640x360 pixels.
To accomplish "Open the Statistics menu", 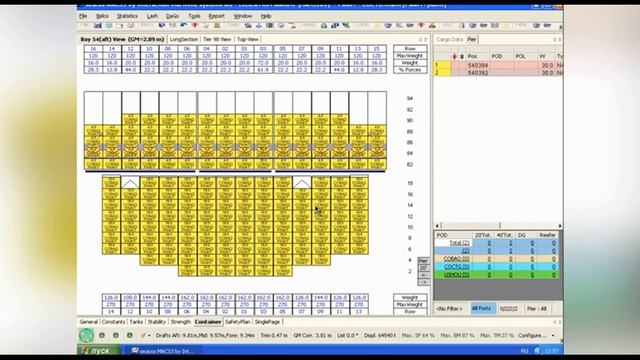I will pyautogui.click(x=127, y=16).
